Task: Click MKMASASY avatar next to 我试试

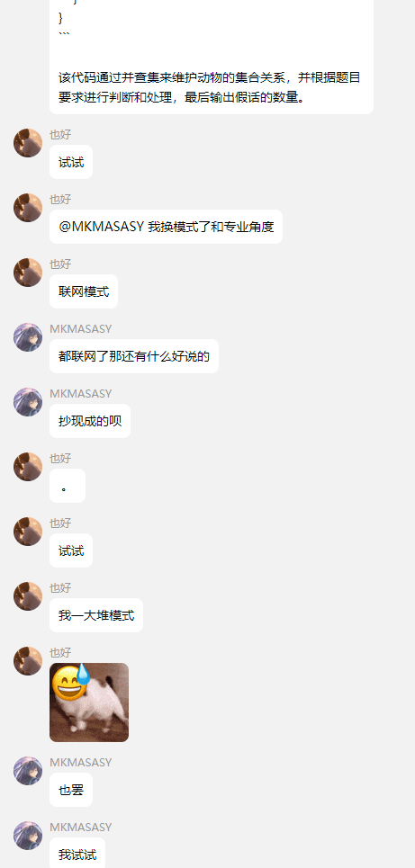Action: 28,836
